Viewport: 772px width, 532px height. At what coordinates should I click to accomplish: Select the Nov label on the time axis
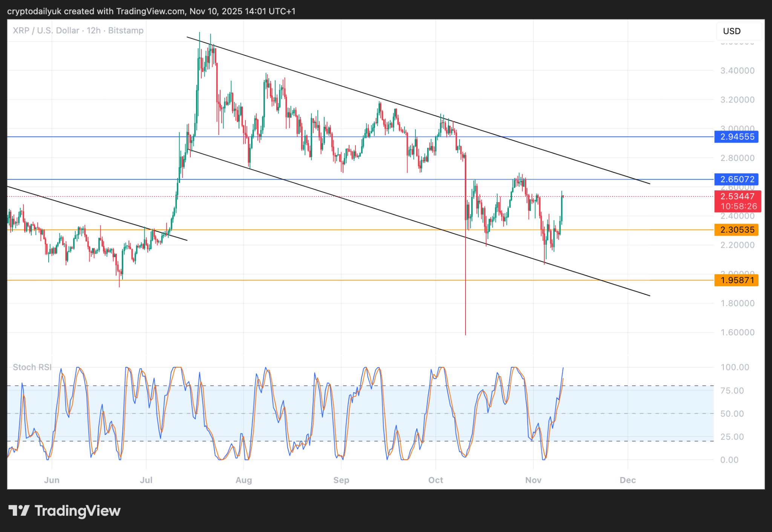pos(533,480)
